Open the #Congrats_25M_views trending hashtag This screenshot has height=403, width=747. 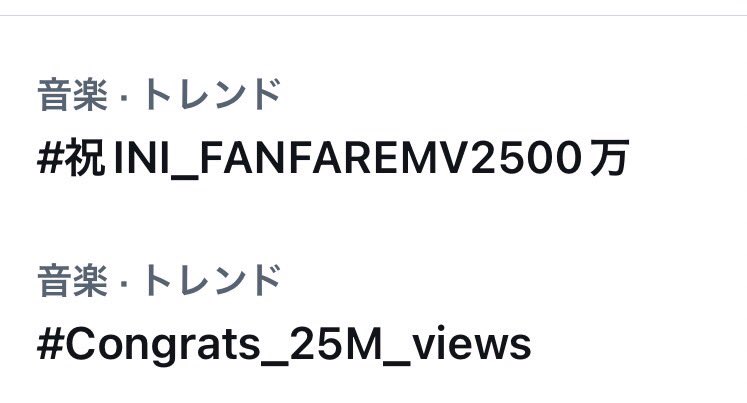coord(284,344)
